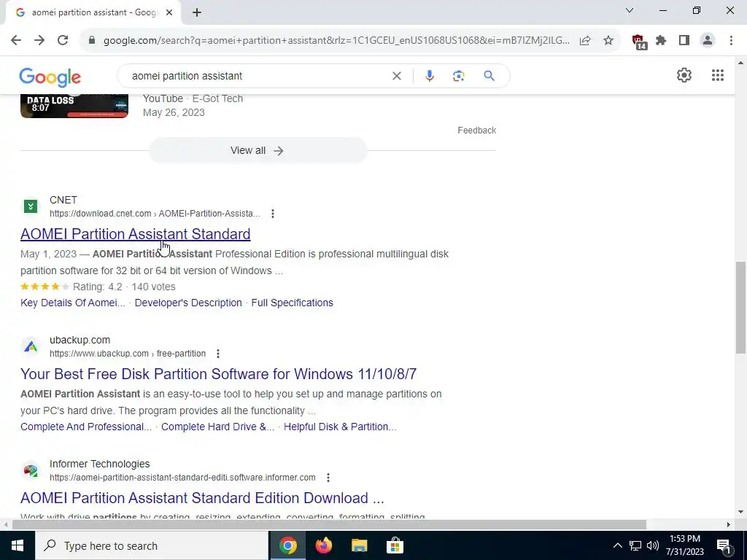
Task: Open more options for the ubackup.com result
Action: coord(217,354)
